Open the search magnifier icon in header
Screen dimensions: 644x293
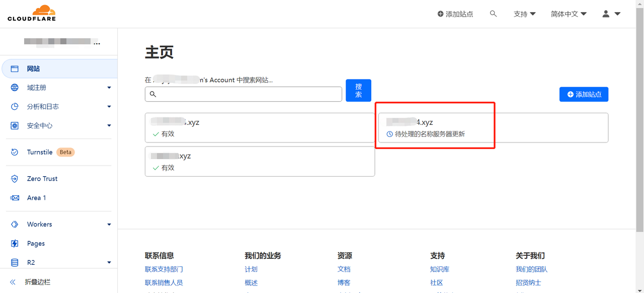click(x=493, y=14)
